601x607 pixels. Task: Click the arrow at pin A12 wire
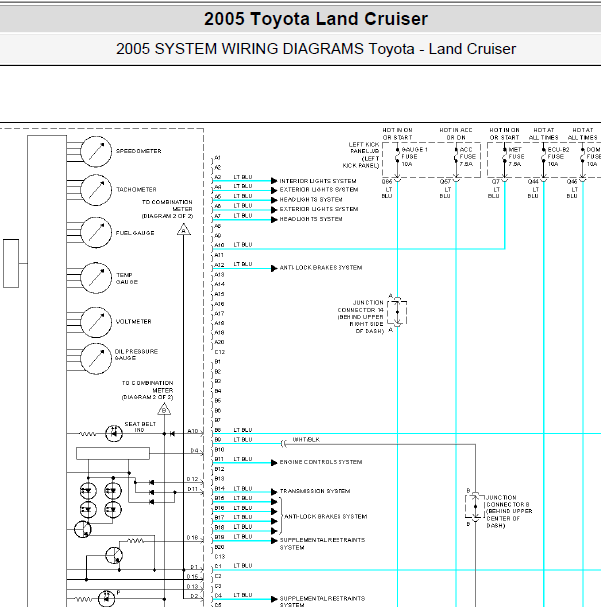(x=274, y=268)
